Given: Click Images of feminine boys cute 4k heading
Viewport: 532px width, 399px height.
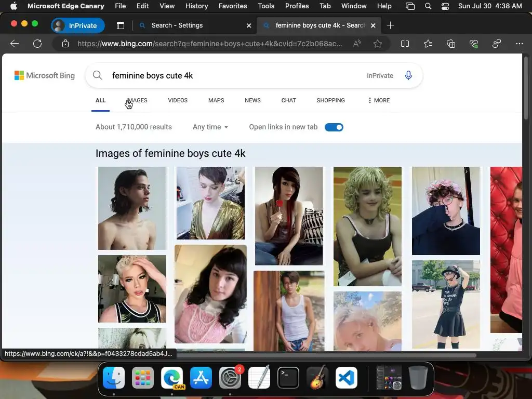Looking at the screenshot, I should coord(170,153).
